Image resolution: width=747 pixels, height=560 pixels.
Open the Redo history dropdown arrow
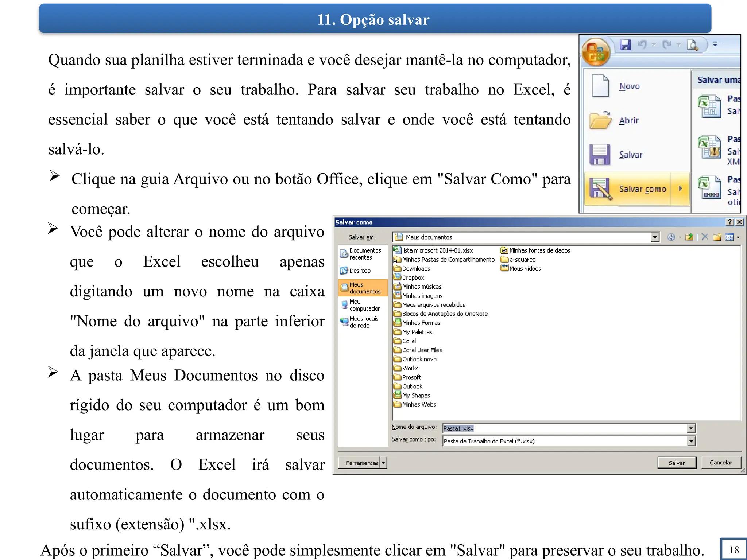[x=678, y=44]
